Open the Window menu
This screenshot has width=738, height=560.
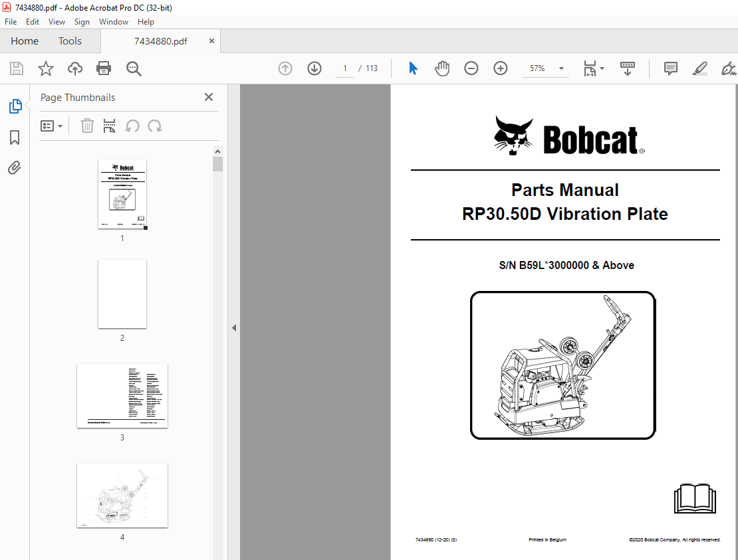tap(114, 22)
